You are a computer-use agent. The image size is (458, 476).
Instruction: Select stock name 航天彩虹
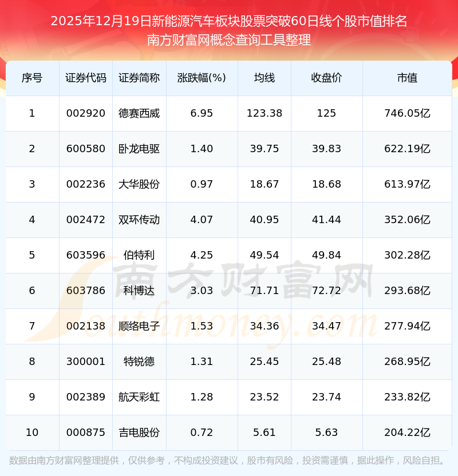[x=139, y=397]
